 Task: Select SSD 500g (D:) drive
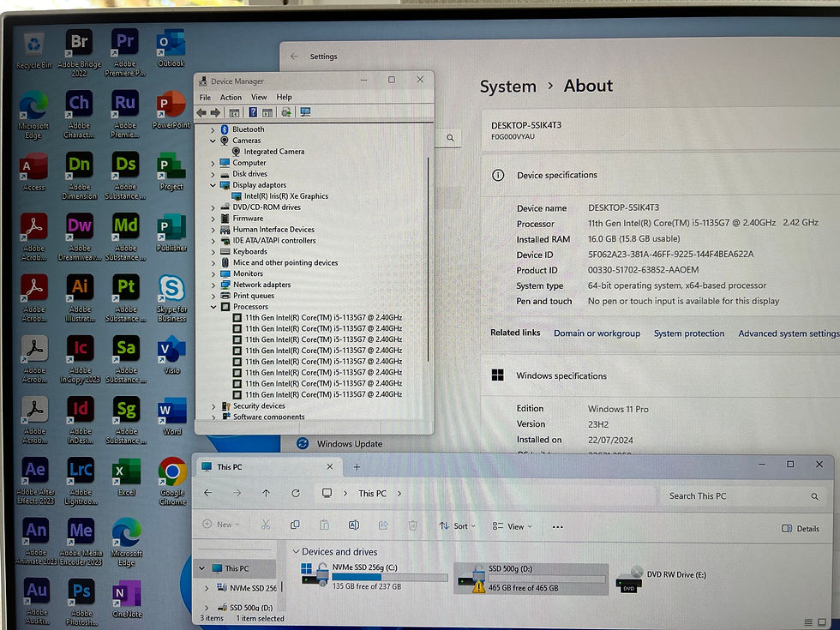click(x=531, y=579)
